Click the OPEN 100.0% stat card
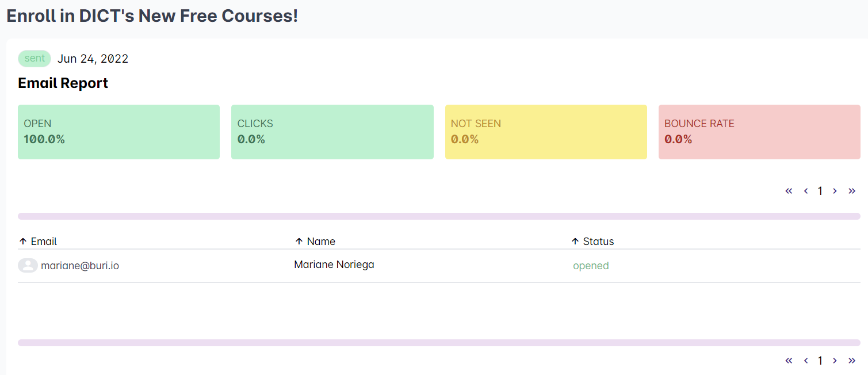The image size is (868, 375). pos(118,132)
